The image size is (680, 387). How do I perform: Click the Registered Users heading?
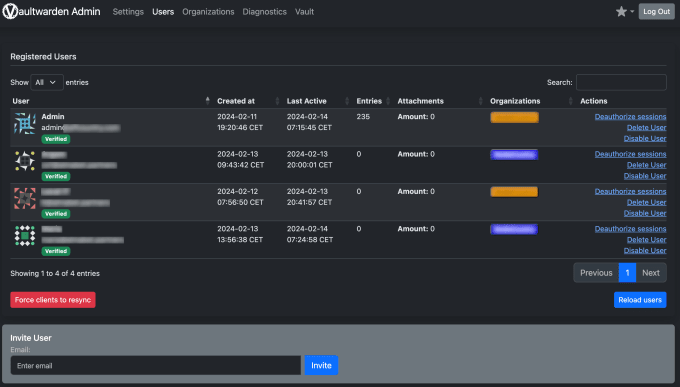coord(43,56)
